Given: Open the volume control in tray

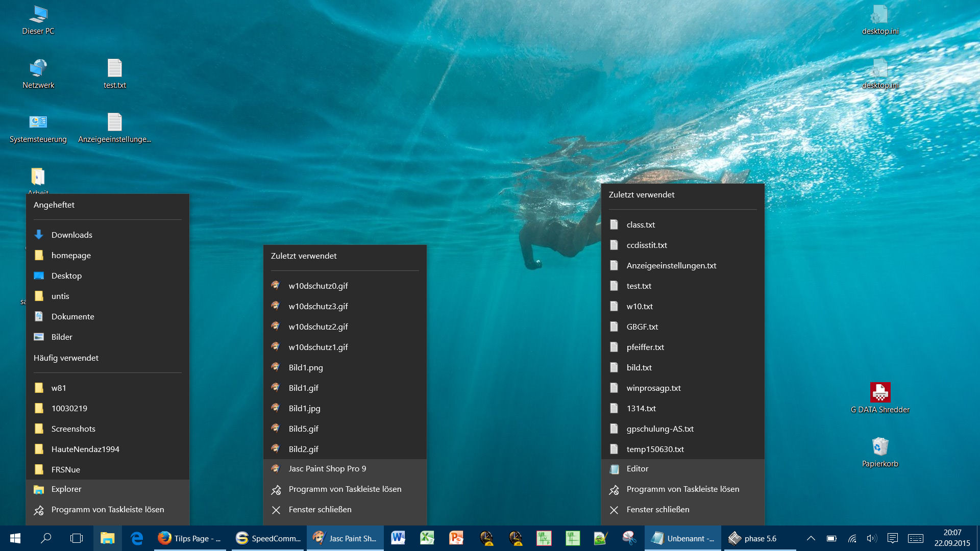Looking at the screenshot, I should 871,538.
